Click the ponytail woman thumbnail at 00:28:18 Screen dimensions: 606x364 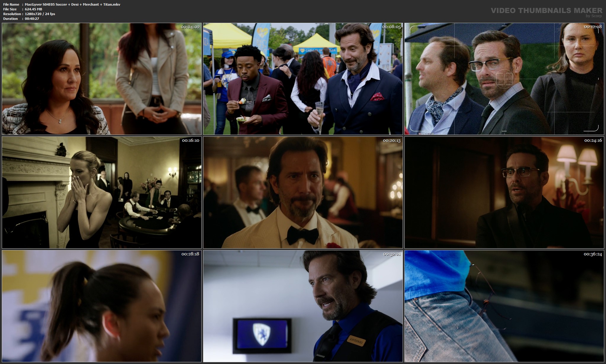[x=102, y=306]
